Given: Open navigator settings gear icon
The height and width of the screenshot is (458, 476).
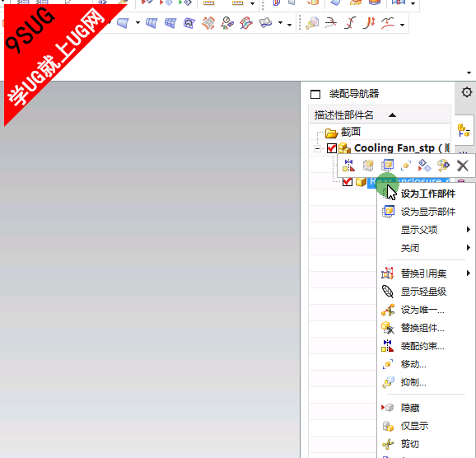Looking at the screenshot, I should pos(467,92).
